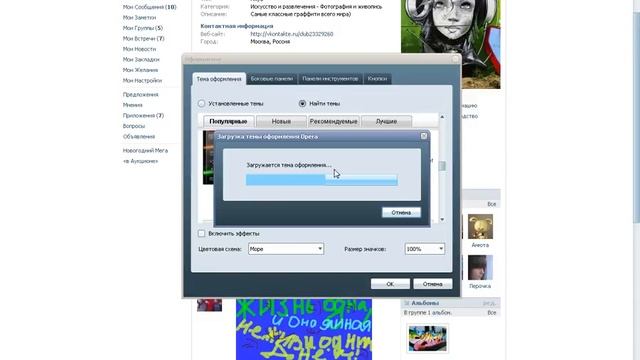
Task: Open the small user avatar beside the graffiti post
Action: [209, 305]
